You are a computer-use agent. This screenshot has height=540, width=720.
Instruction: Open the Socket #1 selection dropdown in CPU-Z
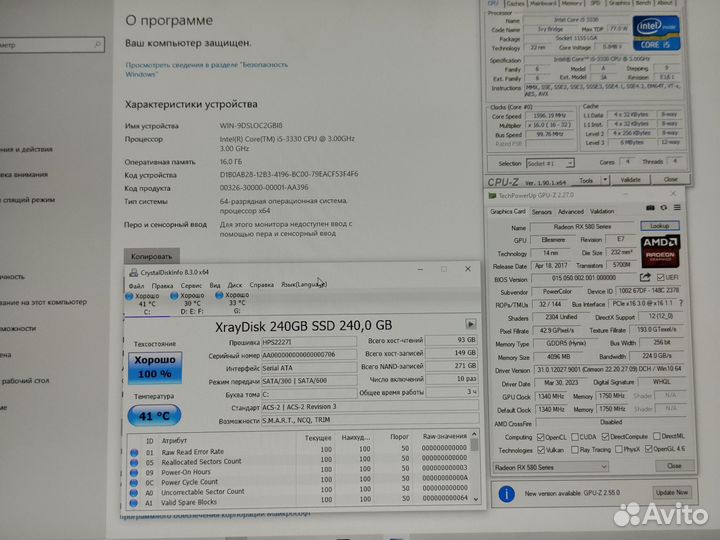pos(550,163)
